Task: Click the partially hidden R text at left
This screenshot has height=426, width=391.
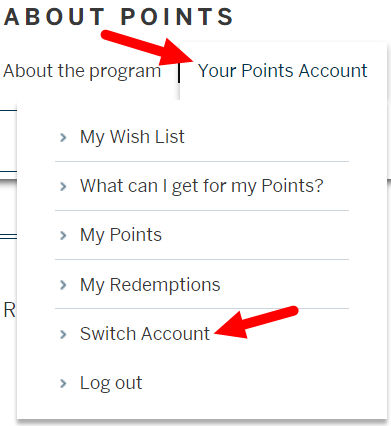Action: click(x=9, y=310)
